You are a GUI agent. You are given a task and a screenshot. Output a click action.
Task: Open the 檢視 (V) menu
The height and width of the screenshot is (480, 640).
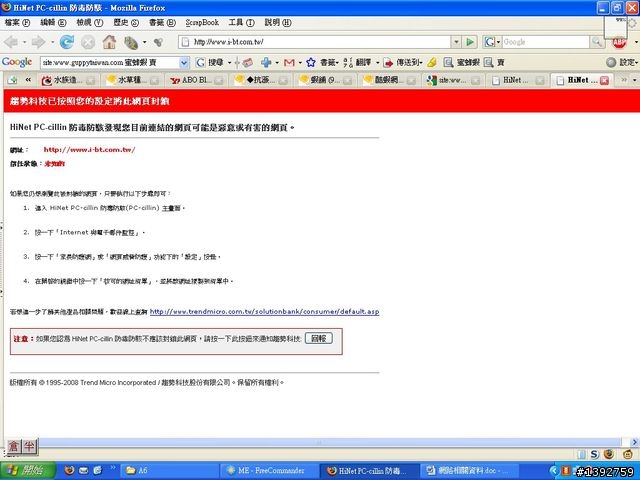[90, 22]
